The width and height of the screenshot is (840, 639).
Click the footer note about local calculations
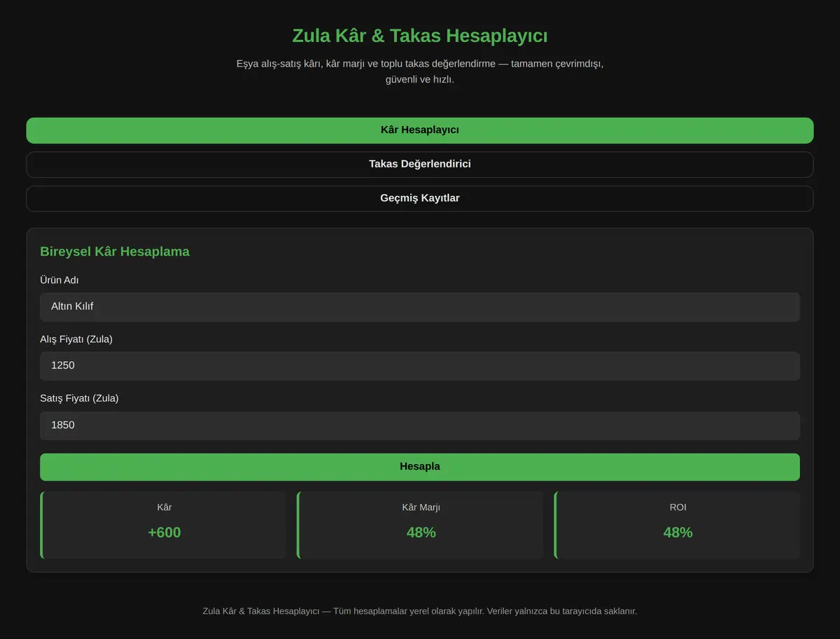tap(420, 611)
